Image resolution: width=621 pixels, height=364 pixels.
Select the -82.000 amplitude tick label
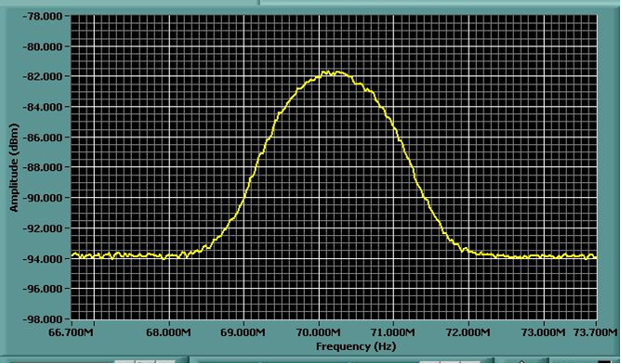43,76
